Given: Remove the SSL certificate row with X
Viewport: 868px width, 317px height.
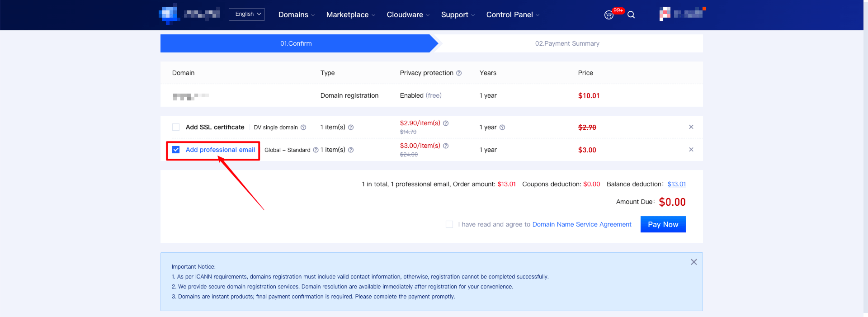Looking at the screenshot, I should (691, 127).
